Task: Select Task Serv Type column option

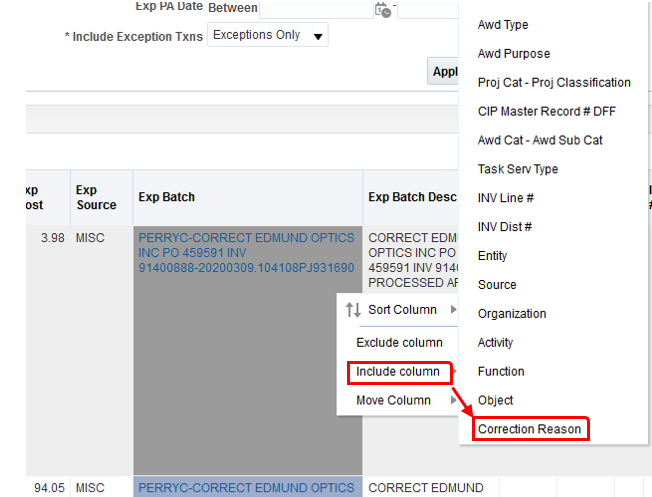Action: pyautogui.click(x=518, y=169)
